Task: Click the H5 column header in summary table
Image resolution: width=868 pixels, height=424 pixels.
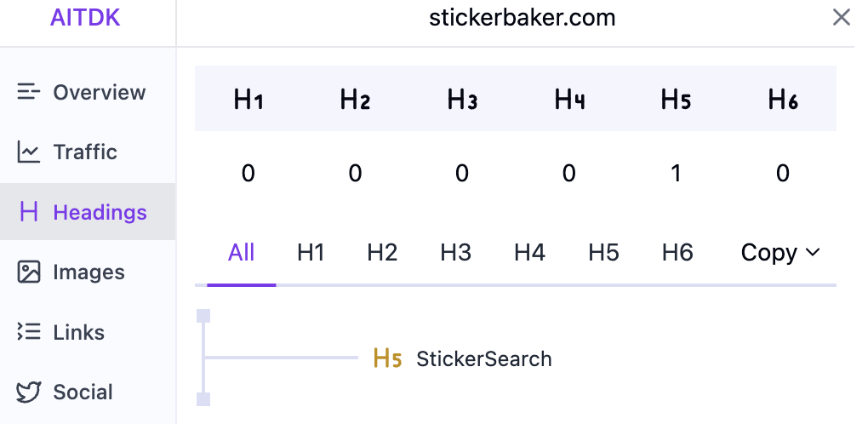Action: pos(676,100)
